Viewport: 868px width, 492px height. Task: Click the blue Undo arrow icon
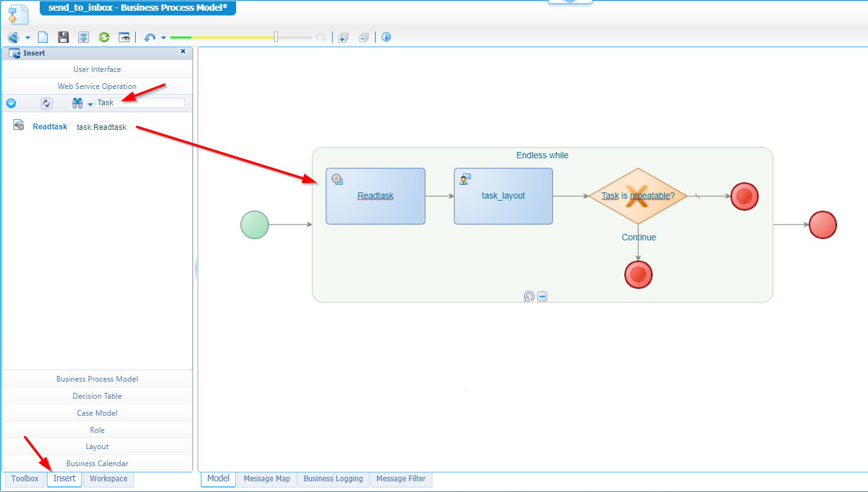[x=150, y=37]
